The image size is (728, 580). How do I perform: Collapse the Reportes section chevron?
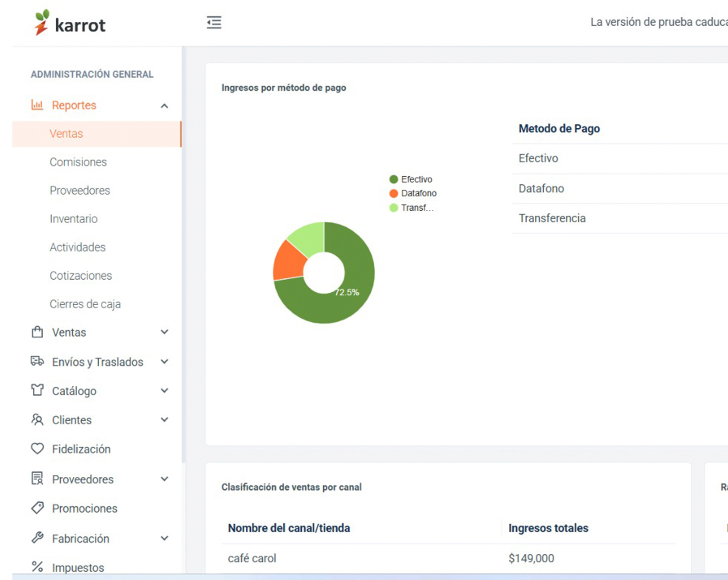(x=164, y=106)
